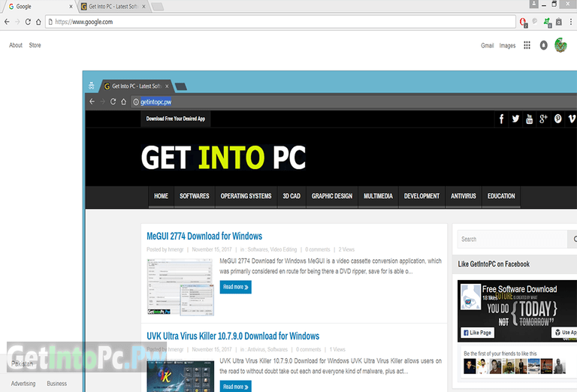The height and width of the screenshot is (392, 577).
Task: Click the getintopc.pw address field
Action: pos(353,102)
